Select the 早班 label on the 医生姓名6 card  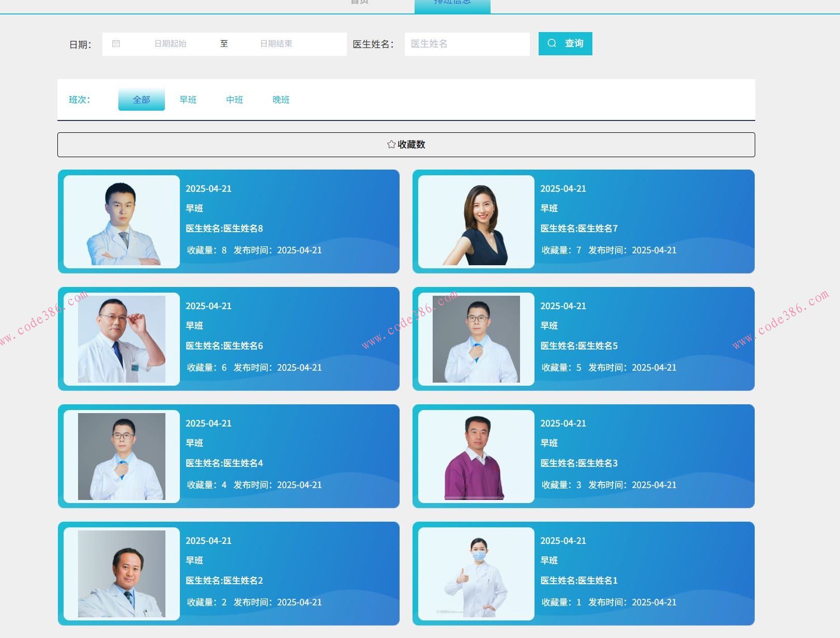pos(194,326)
